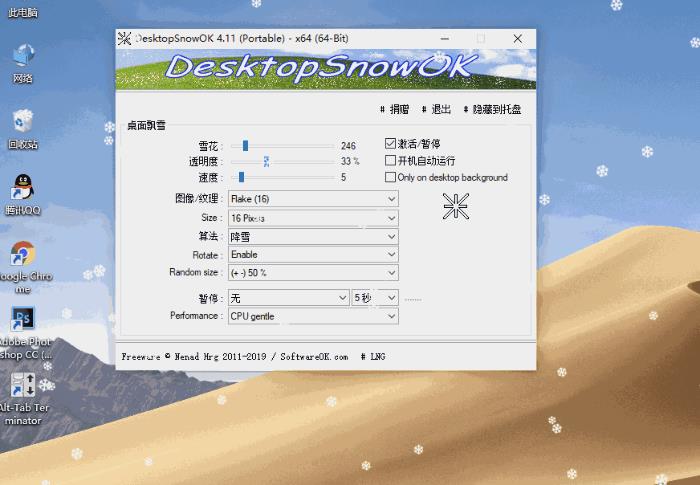Image resolution: width=700 pixels, height=485 pixels.
Task: Expand the Performance CPU gentle dropdown
Action: [x=313, y=316]
